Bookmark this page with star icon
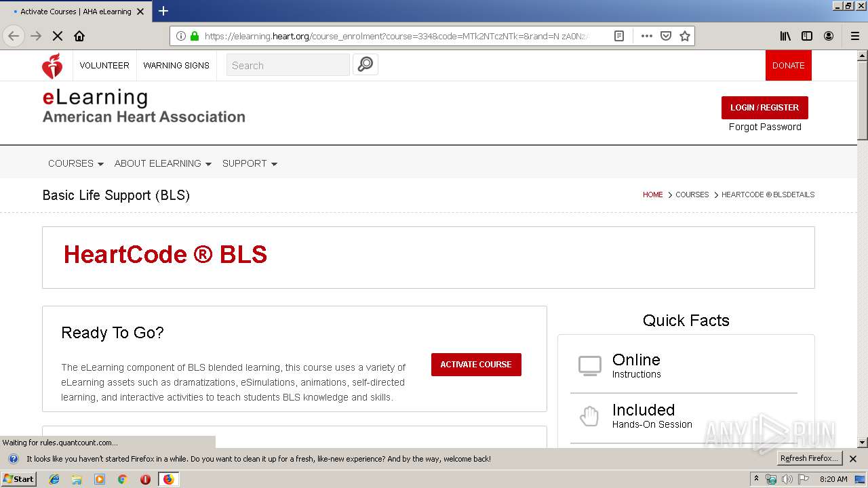 pos(685,36)
